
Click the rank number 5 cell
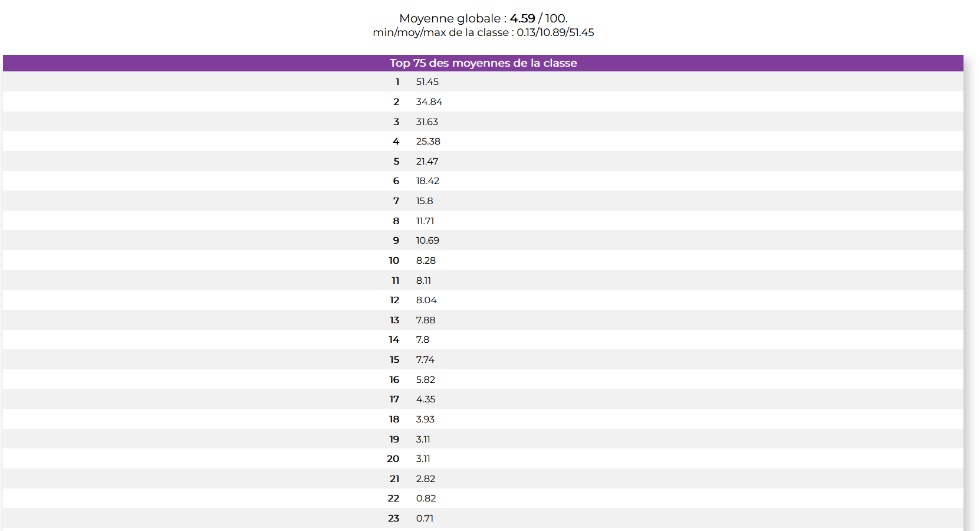pyautogui.click(x=396, y=161)
